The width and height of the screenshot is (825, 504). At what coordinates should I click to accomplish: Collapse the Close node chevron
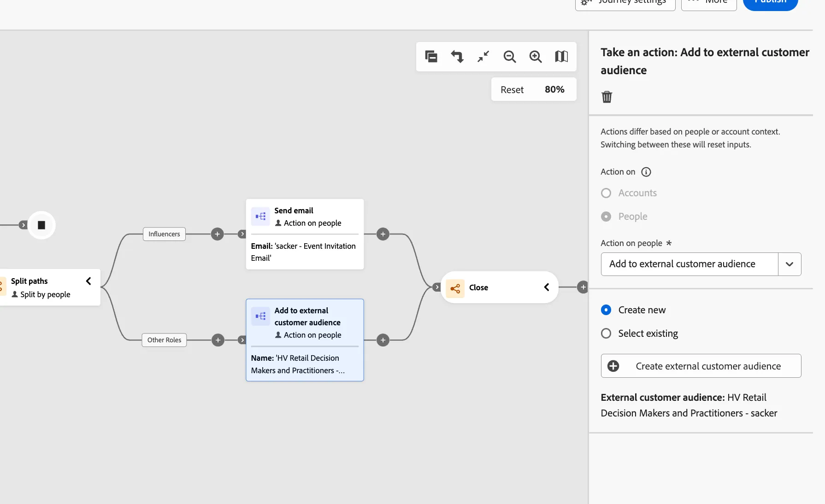click(x=547, y=287)
